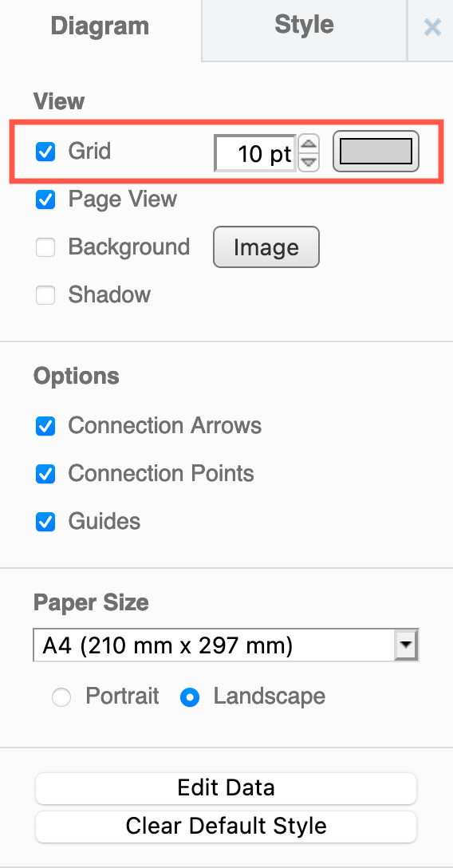Enable the Background checkbox
The width and height of the screenshot is (453, 868).
tap(45, 247)
